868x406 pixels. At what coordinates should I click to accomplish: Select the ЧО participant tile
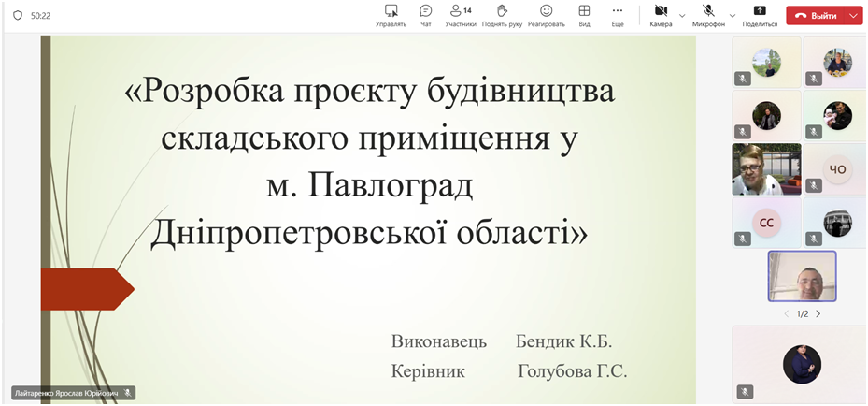[x=835, y=169]
